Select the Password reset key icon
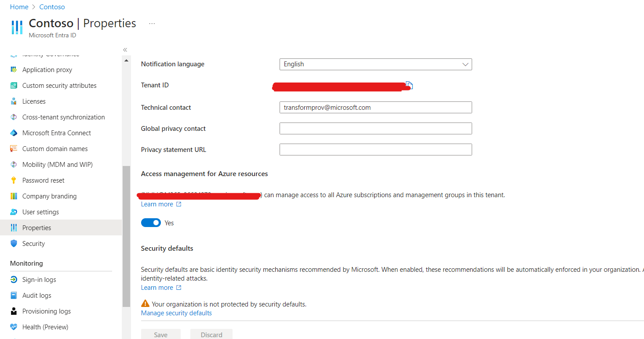 coord(15,180)
